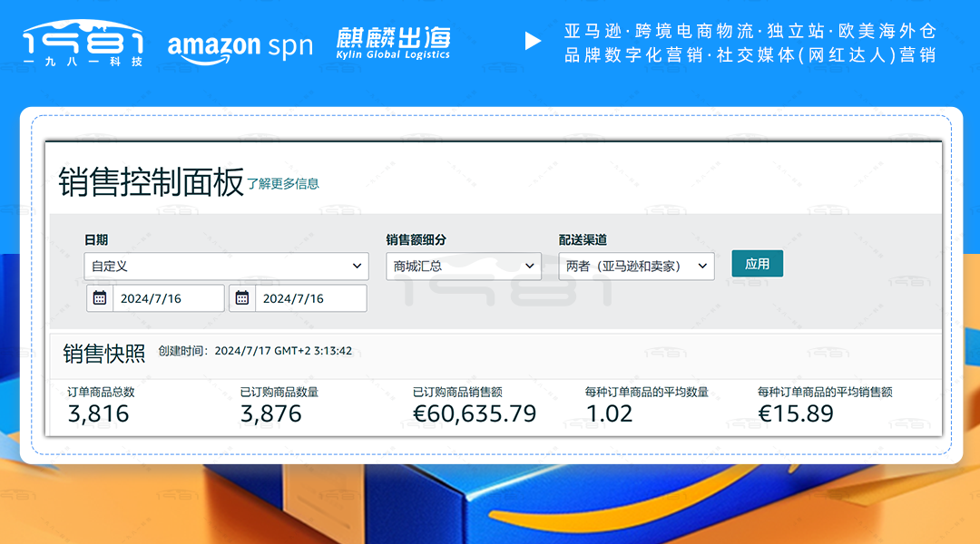980x544 pixels.
Task: Select the 订单商品总数 value 3,816
Action: [98, 413]
